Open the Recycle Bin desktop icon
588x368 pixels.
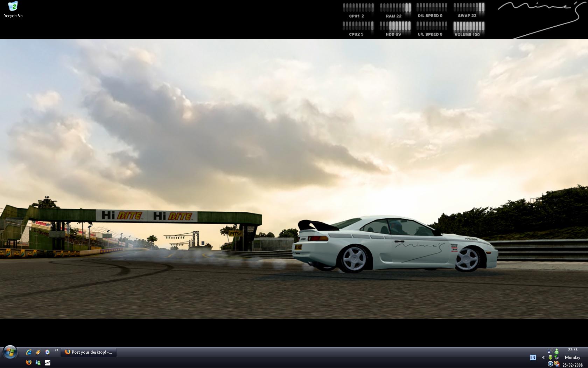[x=13, y=9]
